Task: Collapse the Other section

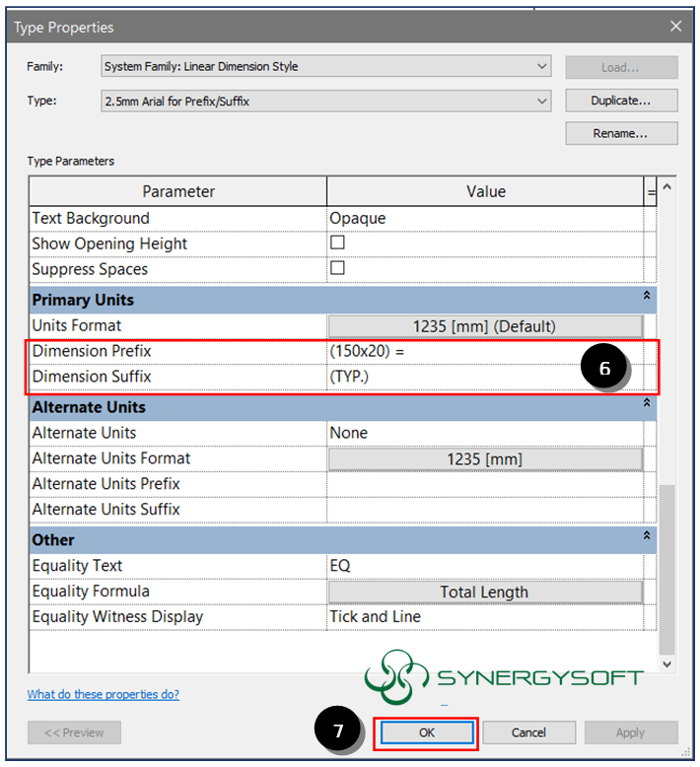Action: click(648, 536)
